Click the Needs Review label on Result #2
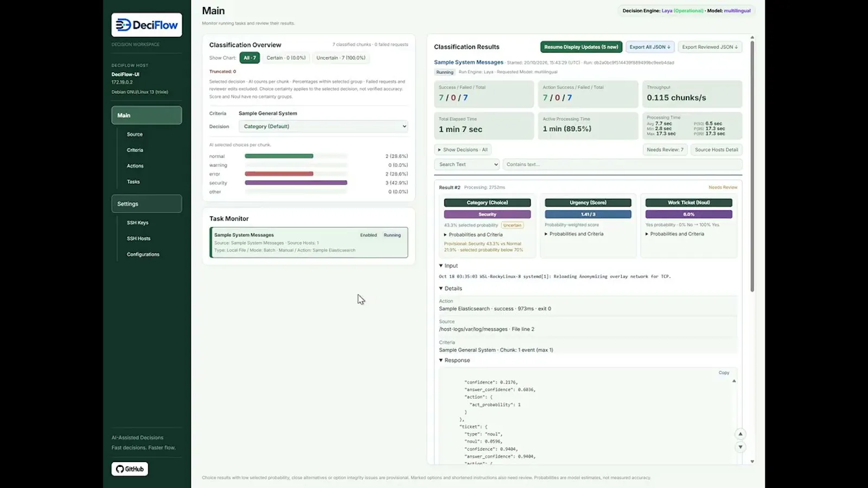Screen dimensions: 868x488 723,188
